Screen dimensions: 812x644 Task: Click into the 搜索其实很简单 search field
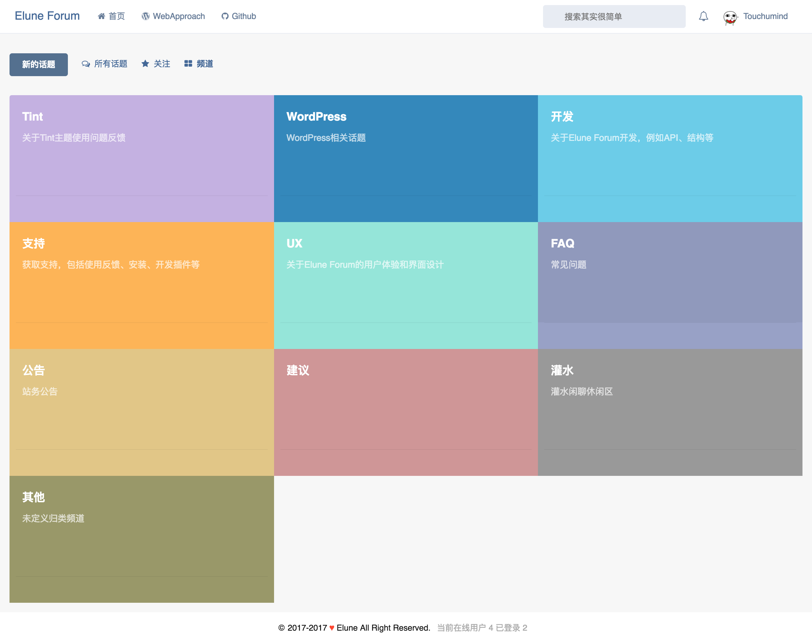click(614, 16)
